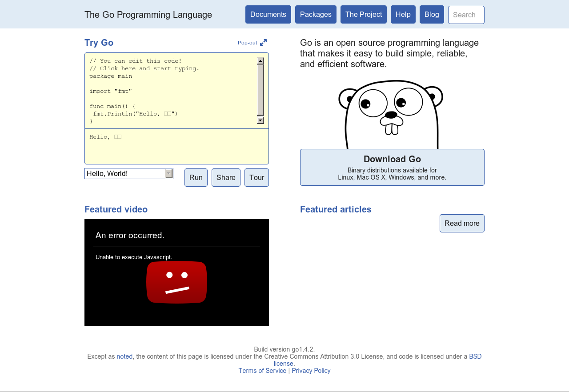Click the Share button

(x=226, y=177)
